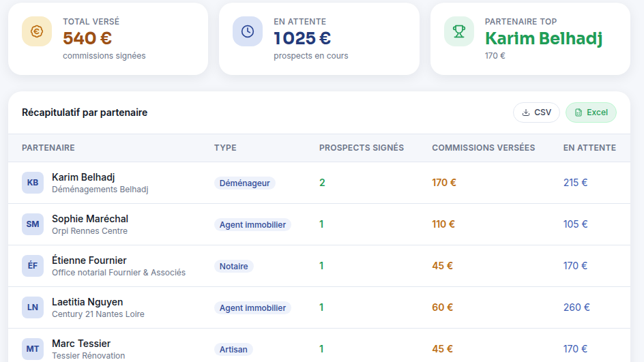Viewport: 644px width, 362px height.
Task: Click the Artisan type badge
Action: [233, 349]
